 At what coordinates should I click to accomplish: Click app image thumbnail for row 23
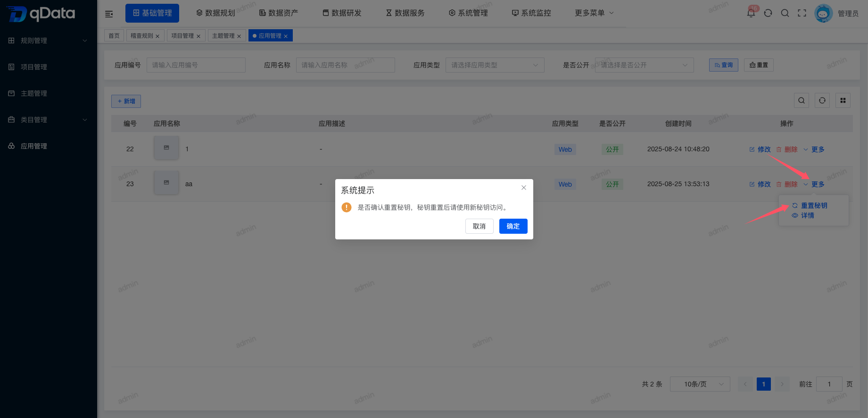[166, 183]
